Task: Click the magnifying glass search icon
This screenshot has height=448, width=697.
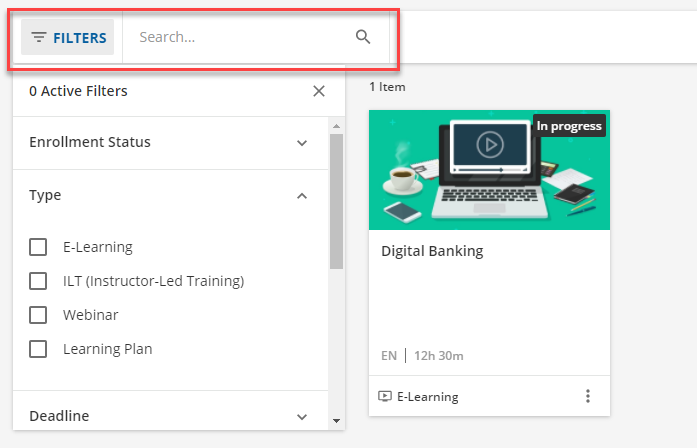Action: [363, 37]
